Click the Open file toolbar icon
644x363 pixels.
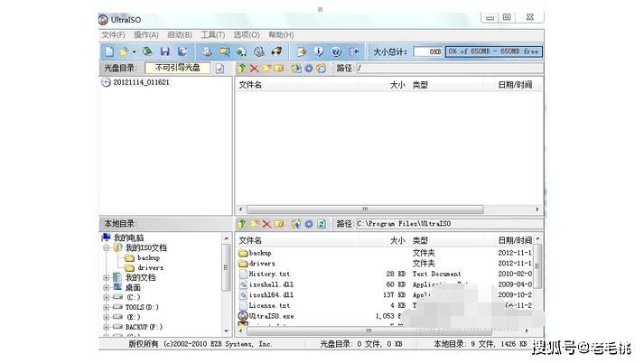point(124,51)
